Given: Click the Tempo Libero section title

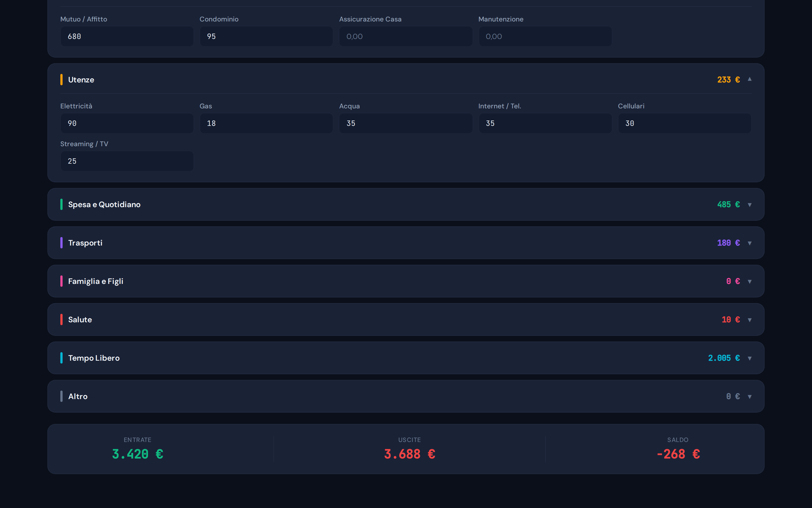Looking at the screenshot, I should click(x=94, y=358).
